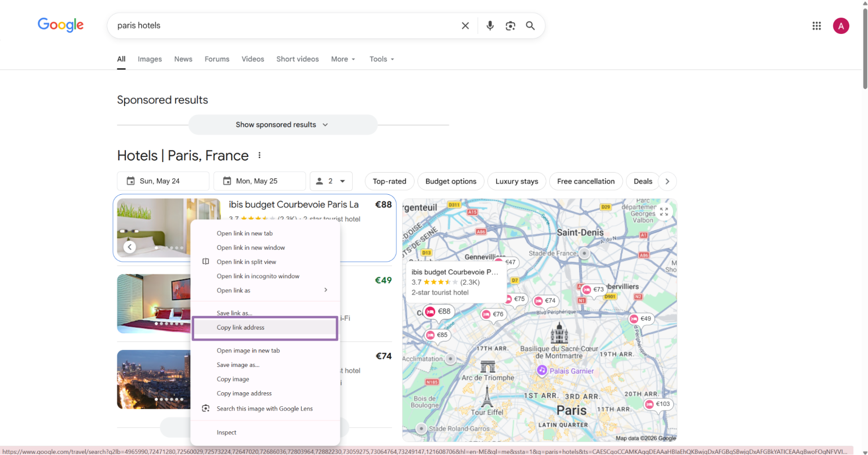Open the €49 hotel room photo

(154, 303)
